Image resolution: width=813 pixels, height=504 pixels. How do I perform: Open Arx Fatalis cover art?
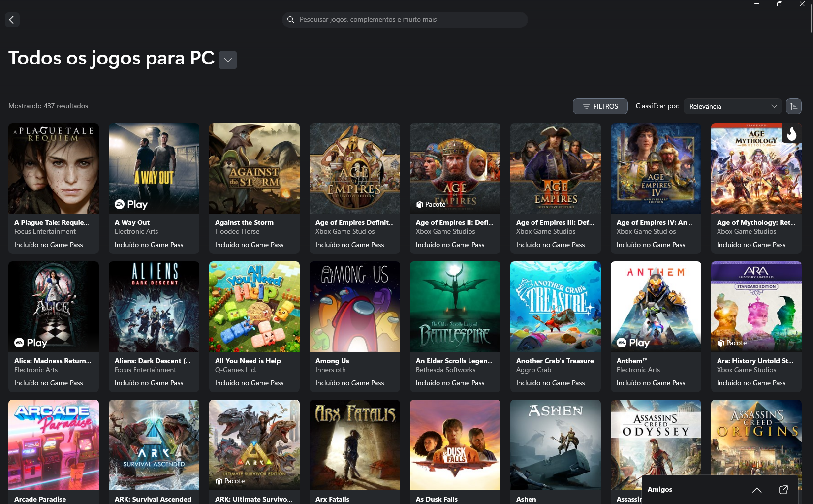pyautogui.click(x=355, y=445)
